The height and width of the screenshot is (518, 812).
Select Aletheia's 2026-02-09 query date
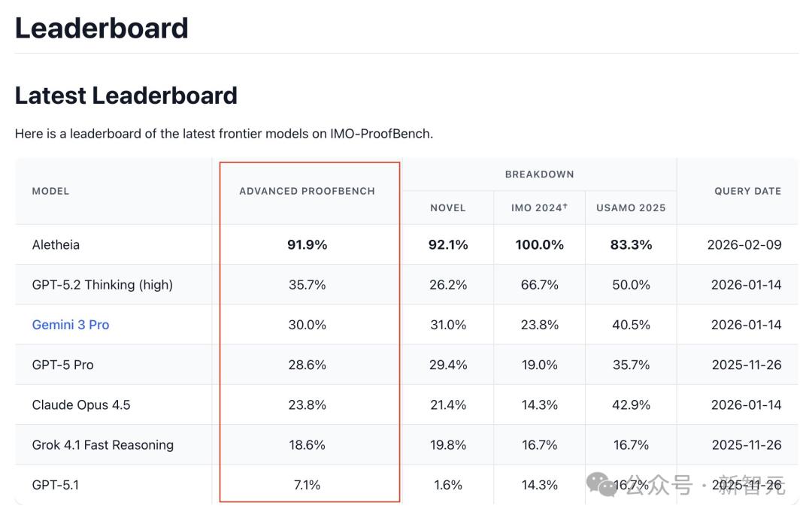coord(744,245)
